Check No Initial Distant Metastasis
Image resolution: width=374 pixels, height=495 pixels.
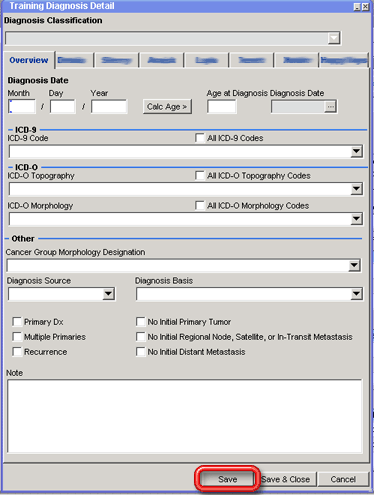(x=141, y=352)
